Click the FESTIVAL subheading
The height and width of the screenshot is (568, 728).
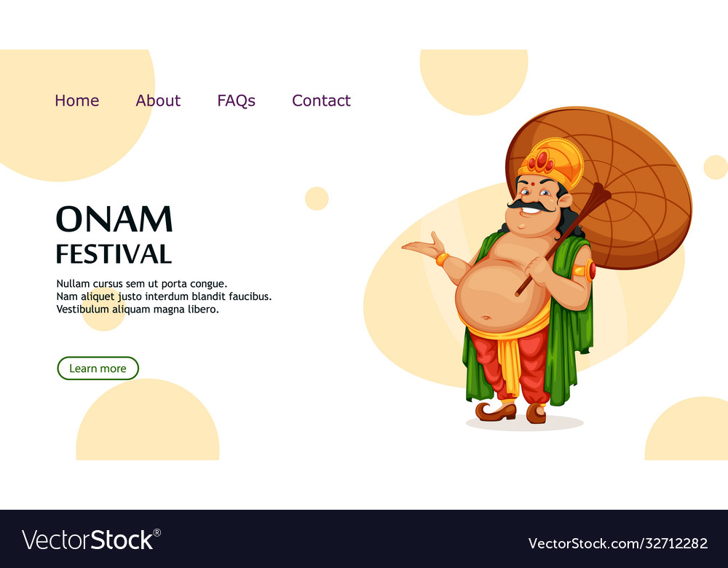tap(114, 254)
